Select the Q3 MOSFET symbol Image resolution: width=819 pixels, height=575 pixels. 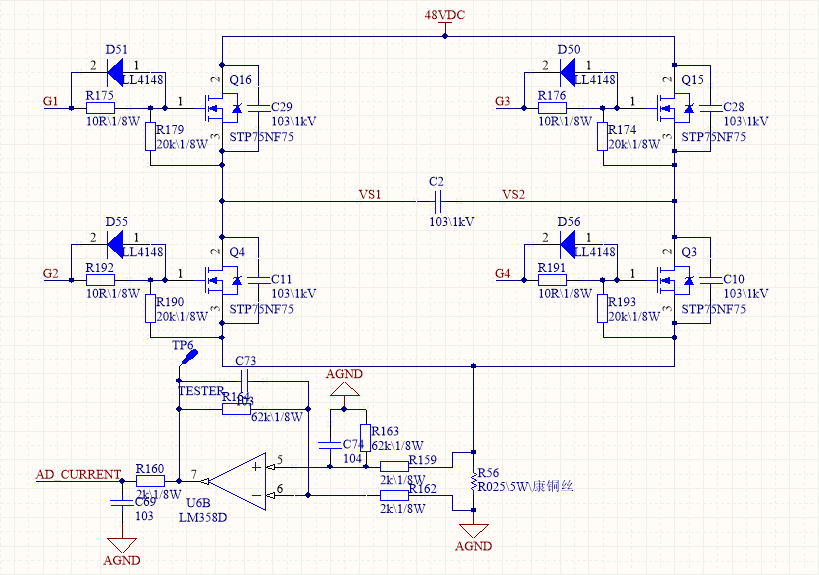click(x=674, y=279)
